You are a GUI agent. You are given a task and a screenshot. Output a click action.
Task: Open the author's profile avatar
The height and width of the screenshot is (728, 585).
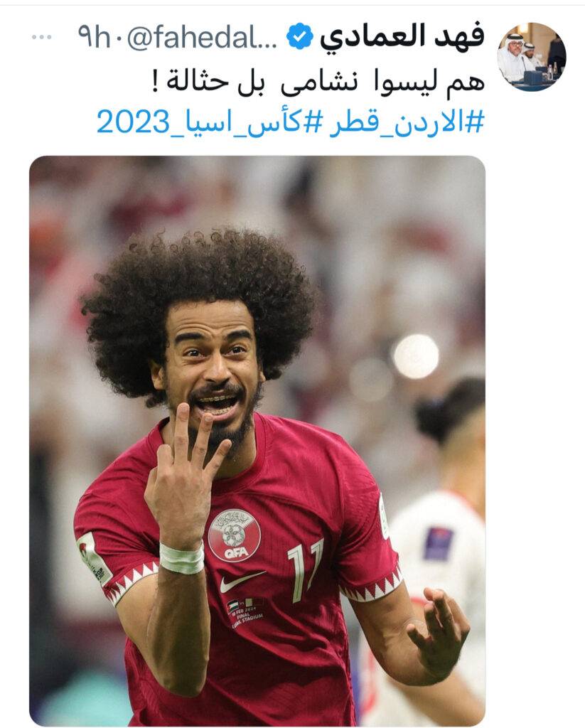(532, 57)
